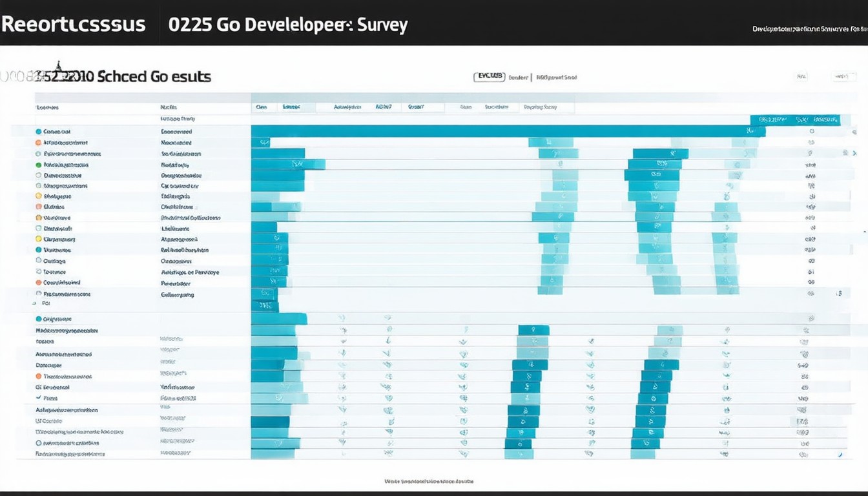Click the longest full-width teal chart bar
Viewport: 868px width, 496px height.
(508, 131)
